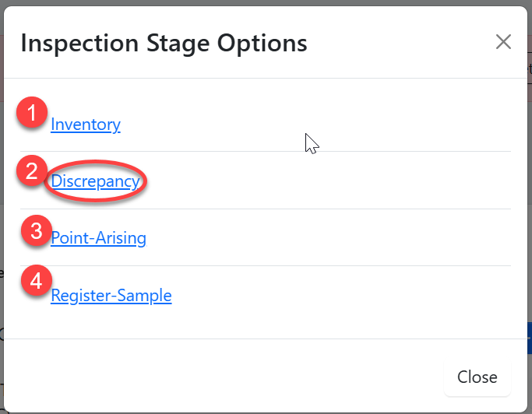Click the divider between Point-Arising and Register-Sample

(265, 265)
